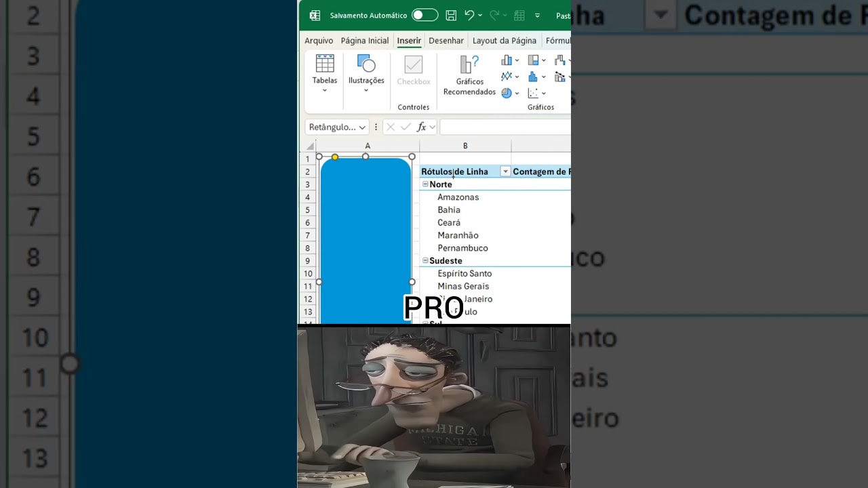Insert a statistic histogram chart icon
The height and width of the screenshot is (488, 868).
[x=533, y=77]
